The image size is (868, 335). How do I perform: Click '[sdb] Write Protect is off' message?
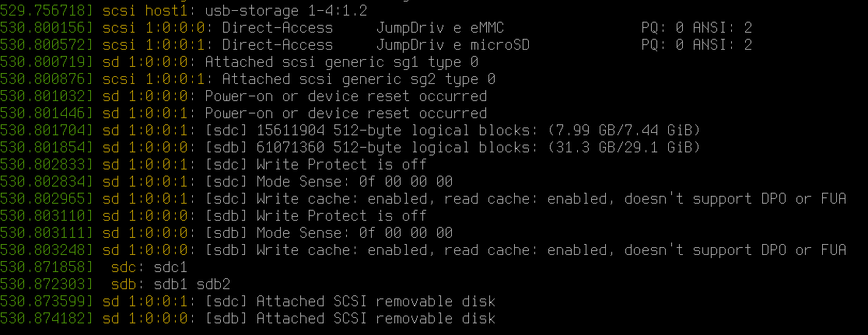tap(316, 215)
